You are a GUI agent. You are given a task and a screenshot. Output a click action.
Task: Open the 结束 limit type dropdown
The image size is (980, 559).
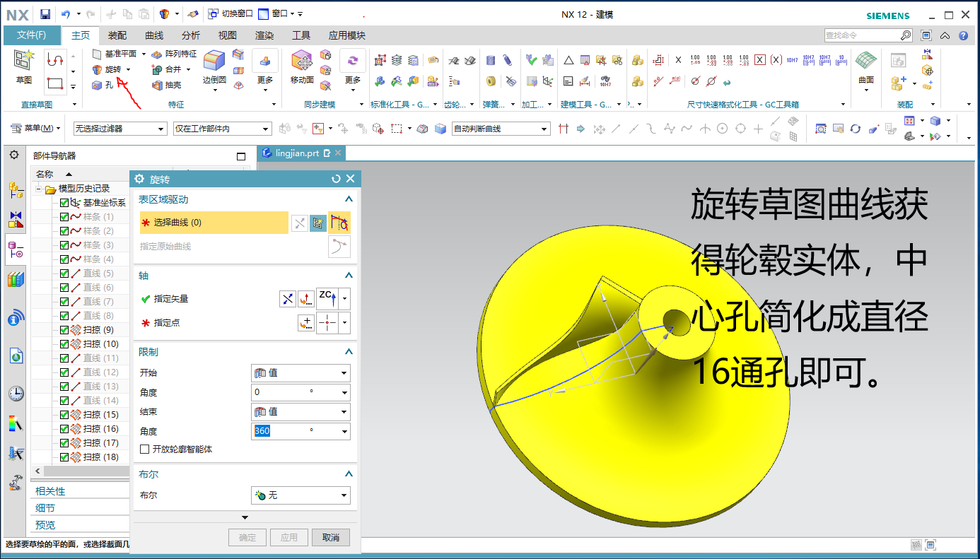301,412
